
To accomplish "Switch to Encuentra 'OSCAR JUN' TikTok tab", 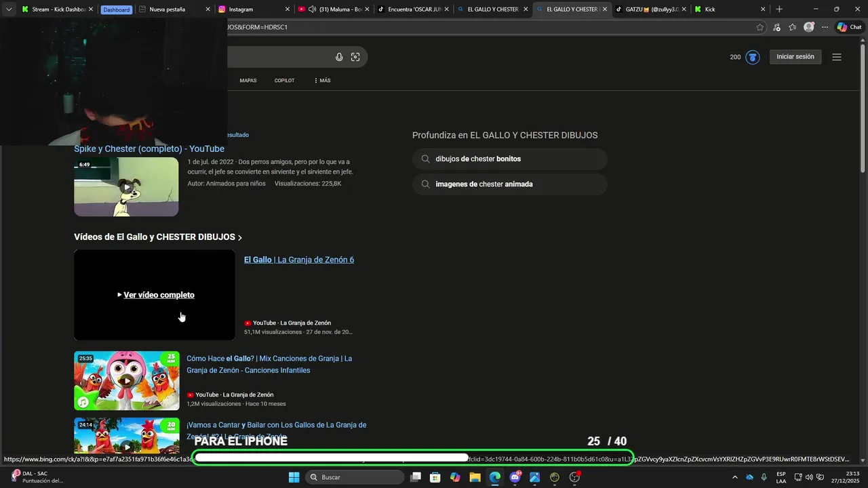I will tap(412, 9).
